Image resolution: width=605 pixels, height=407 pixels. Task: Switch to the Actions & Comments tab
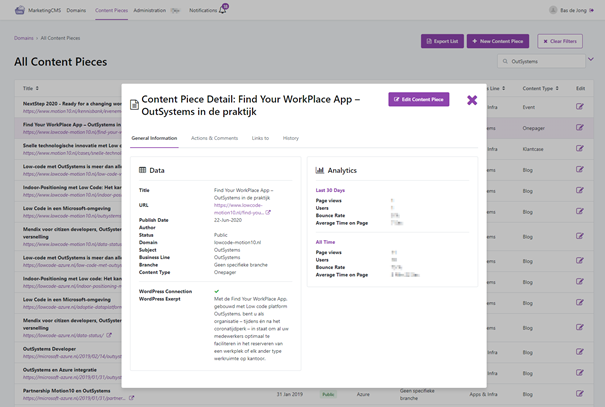pyautogui.click(x=215, y=138)
